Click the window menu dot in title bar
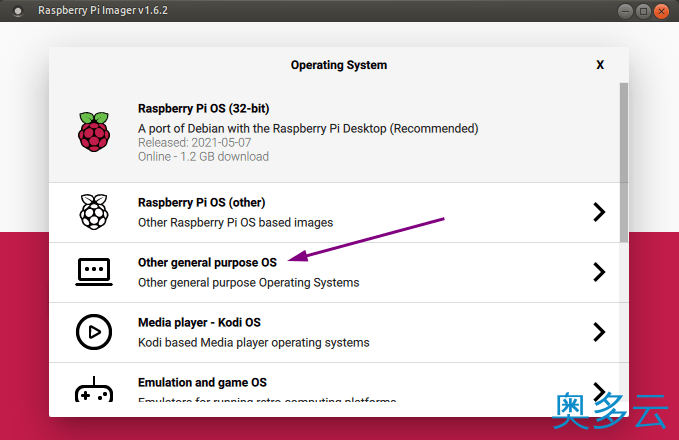 click(x=18, y=11)
